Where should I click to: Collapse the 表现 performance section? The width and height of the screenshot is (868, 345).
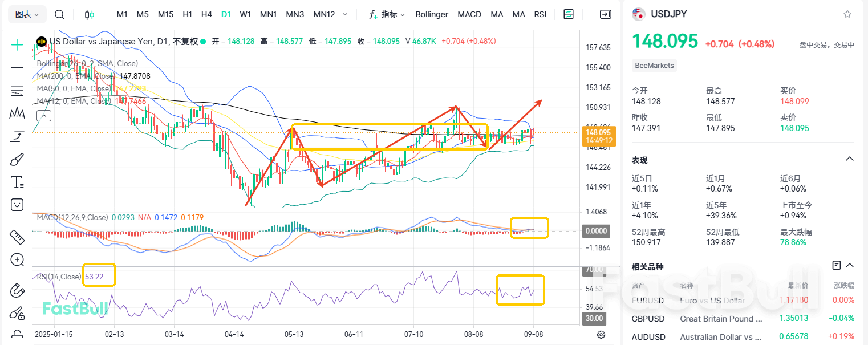point(849,159)
